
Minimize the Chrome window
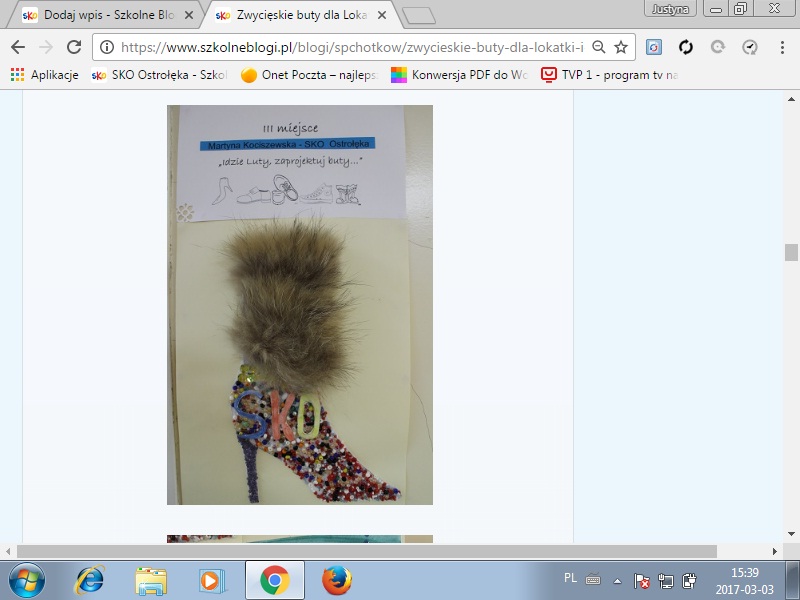pyautogui.click(x=716, y=9)
